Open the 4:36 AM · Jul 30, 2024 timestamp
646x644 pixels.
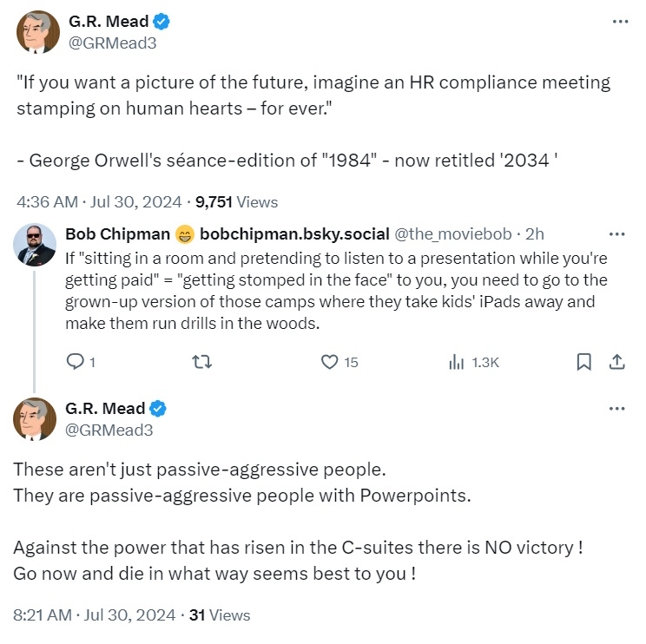(x=101, y=202)
